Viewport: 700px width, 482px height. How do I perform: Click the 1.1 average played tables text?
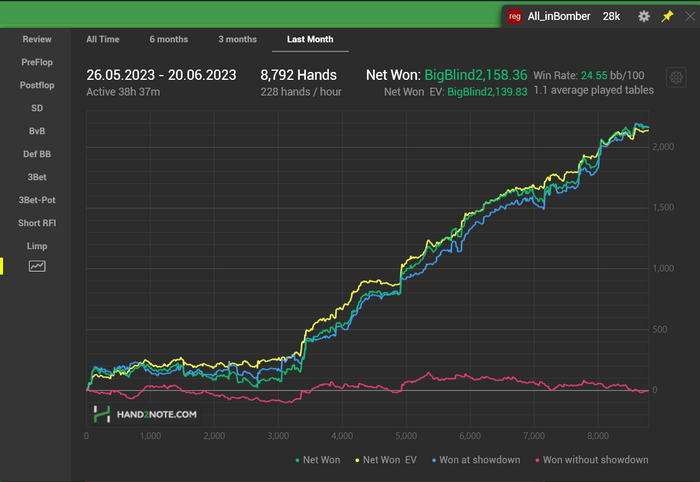594,90
